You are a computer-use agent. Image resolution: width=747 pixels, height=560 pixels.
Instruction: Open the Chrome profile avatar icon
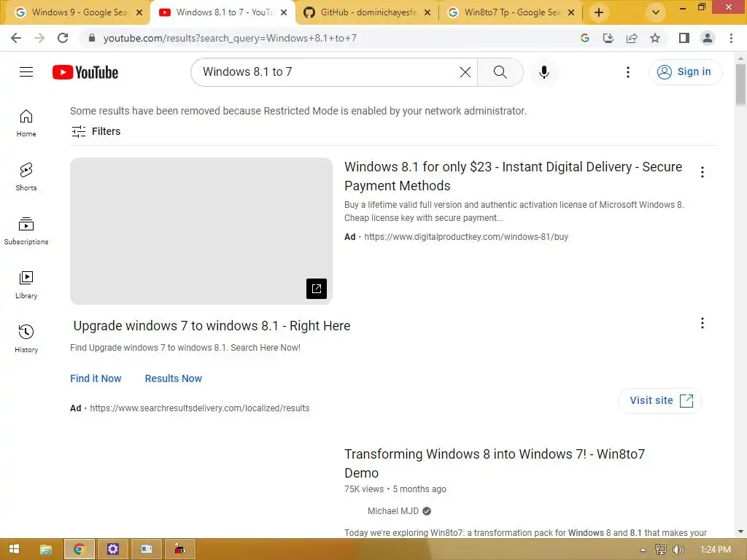click(x=708, y=38)
